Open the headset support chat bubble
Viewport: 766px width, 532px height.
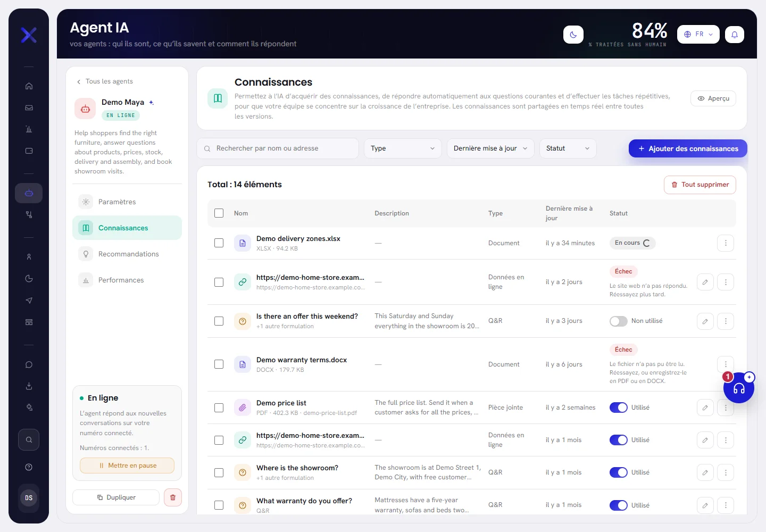[739, 388]
